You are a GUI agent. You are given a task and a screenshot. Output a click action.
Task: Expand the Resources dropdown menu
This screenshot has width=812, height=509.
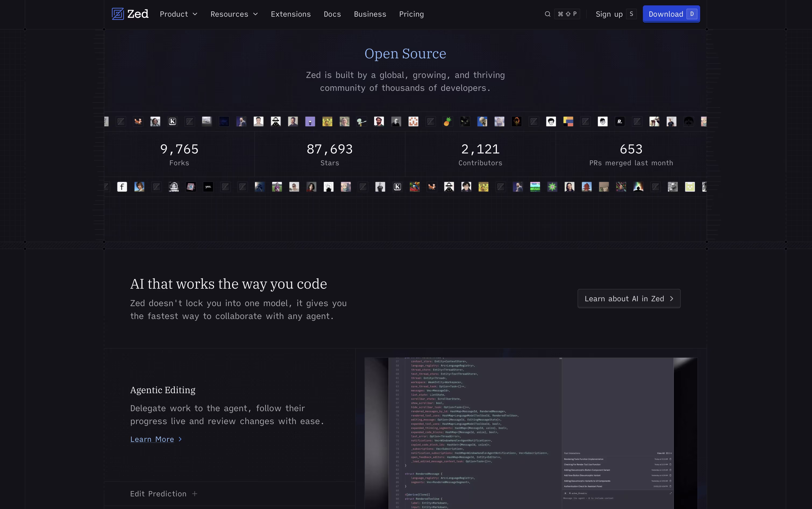[234, 14]
